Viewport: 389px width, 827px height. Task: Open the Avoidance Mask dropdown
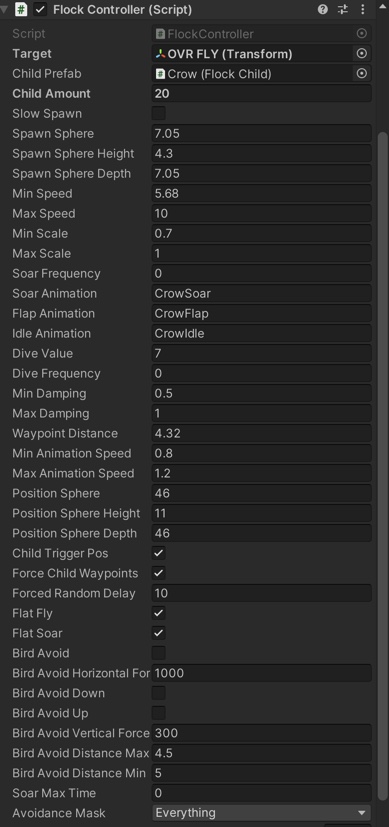(x=261, y=813)
